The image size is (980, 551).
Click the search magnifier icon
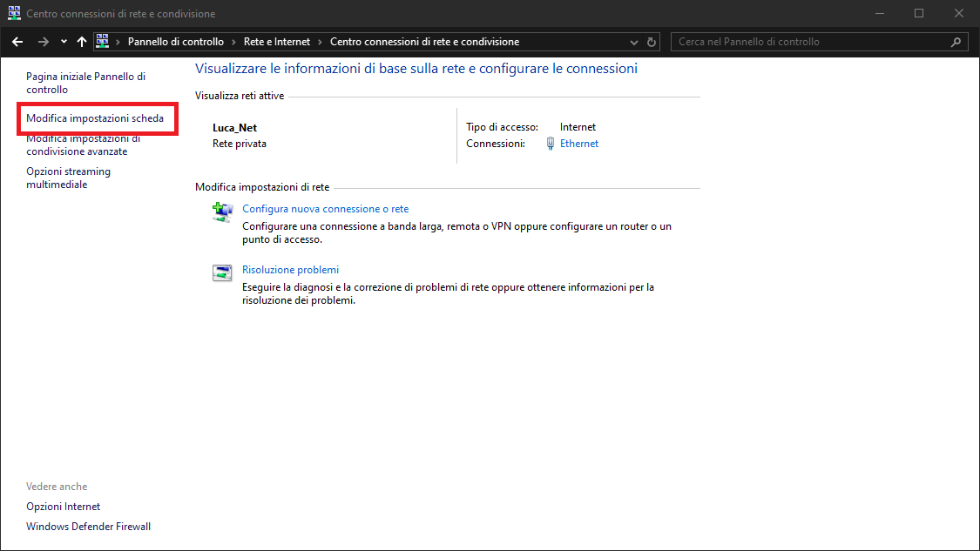click(x=956, y=42)
